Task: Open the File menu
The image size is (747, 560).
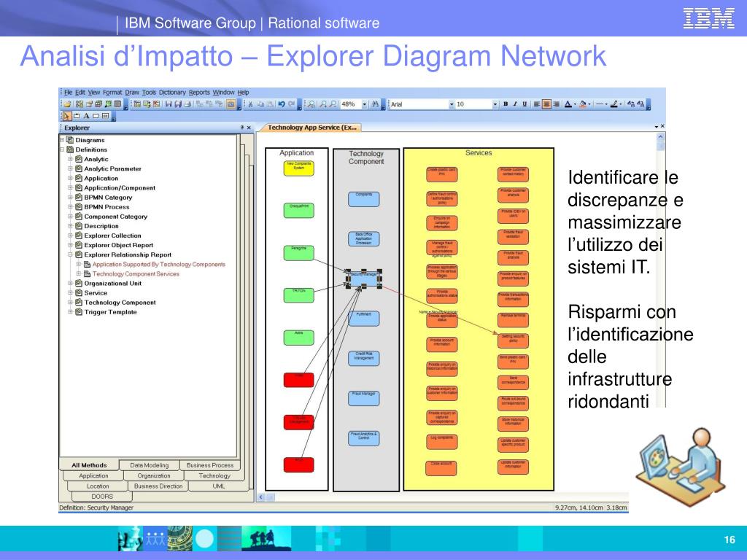Action: pyautogui.click(x=68, y=93)
